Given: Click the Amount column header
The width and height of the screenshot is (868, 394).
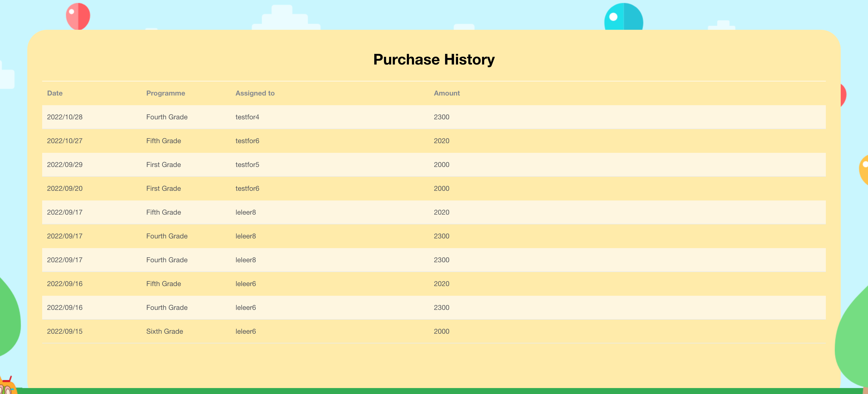Looking at the screenshot, I should pyautogui.click(x=446, y=93).
